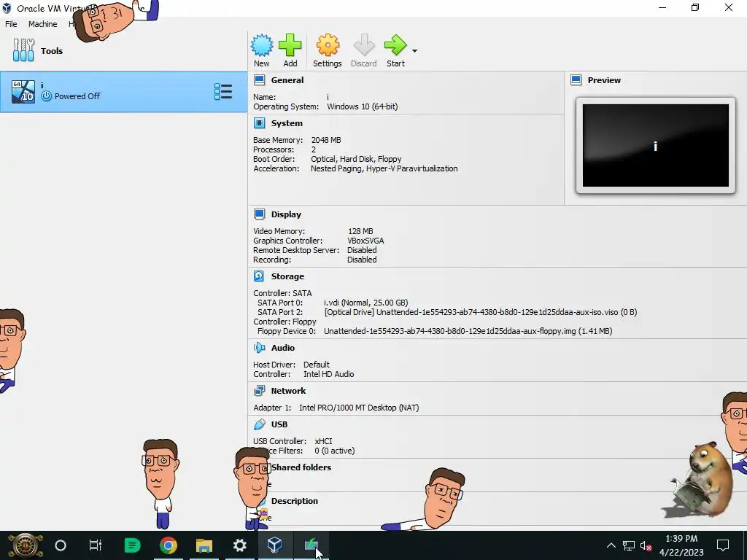Click the VirtualBox cube taskbar icon
The width and height of the screenshot is (747, 560).
pyautogui.click(x=275, y=545)
